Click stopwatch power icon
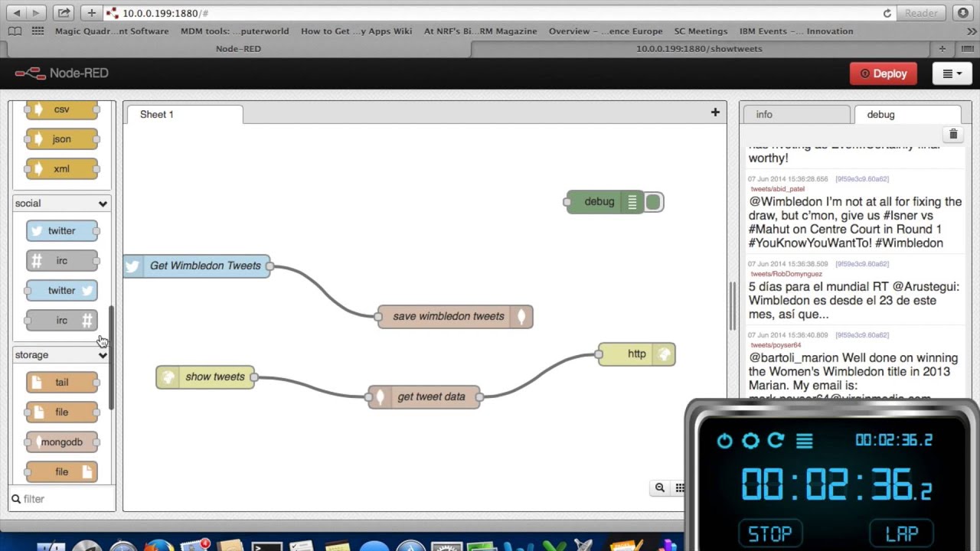Screen dimensions: 980x551 (724, 441)
